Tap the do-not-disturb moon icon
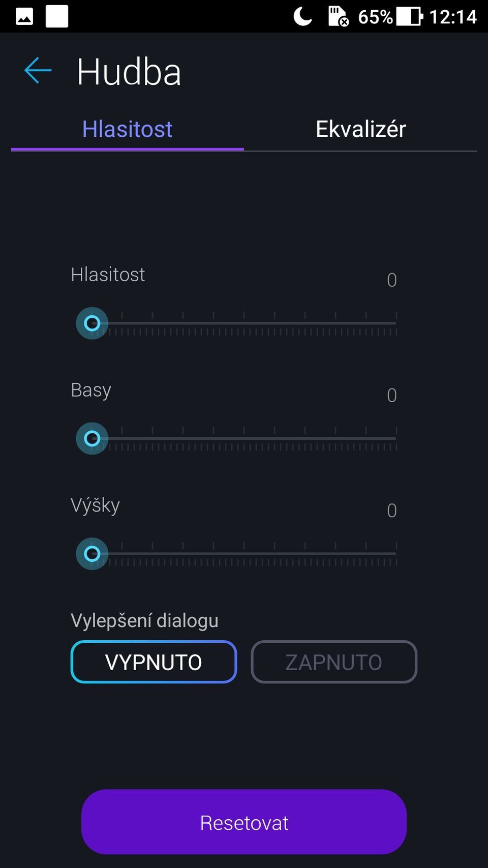 click(x=302, y=16)
